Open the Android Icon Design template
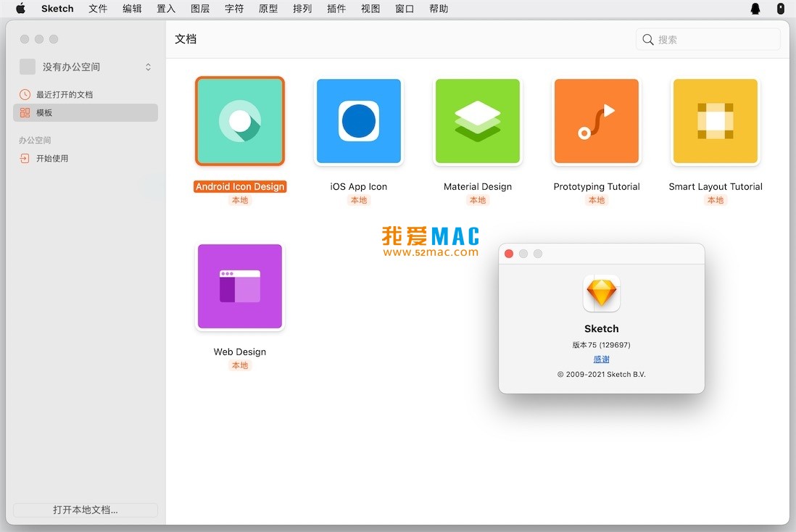Viewport: 796px width, 532px height. [240, 121]
